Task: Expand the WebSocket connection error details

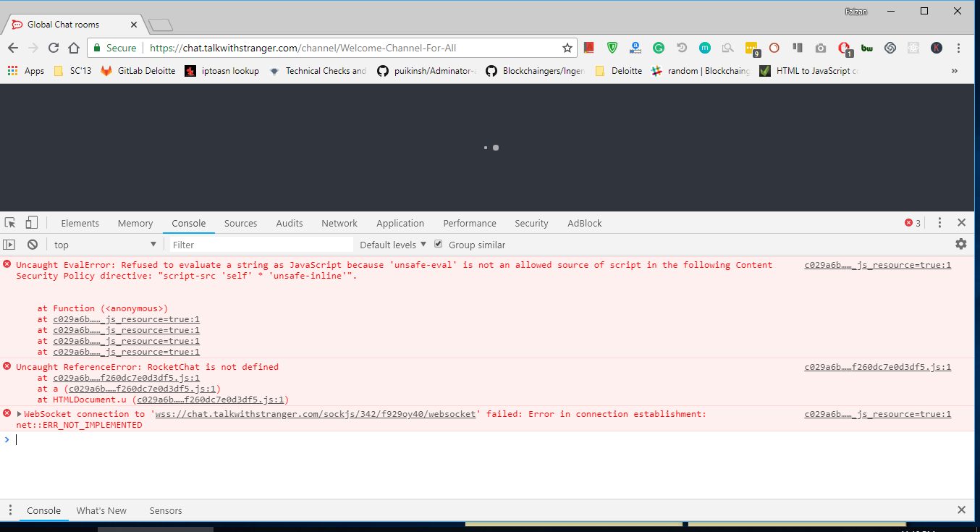Action: click(17, 413)
